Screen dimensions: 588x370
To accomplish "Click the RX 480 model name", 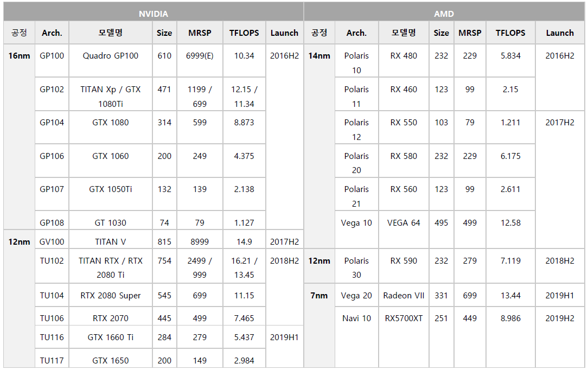I will (x=404, y=56).
